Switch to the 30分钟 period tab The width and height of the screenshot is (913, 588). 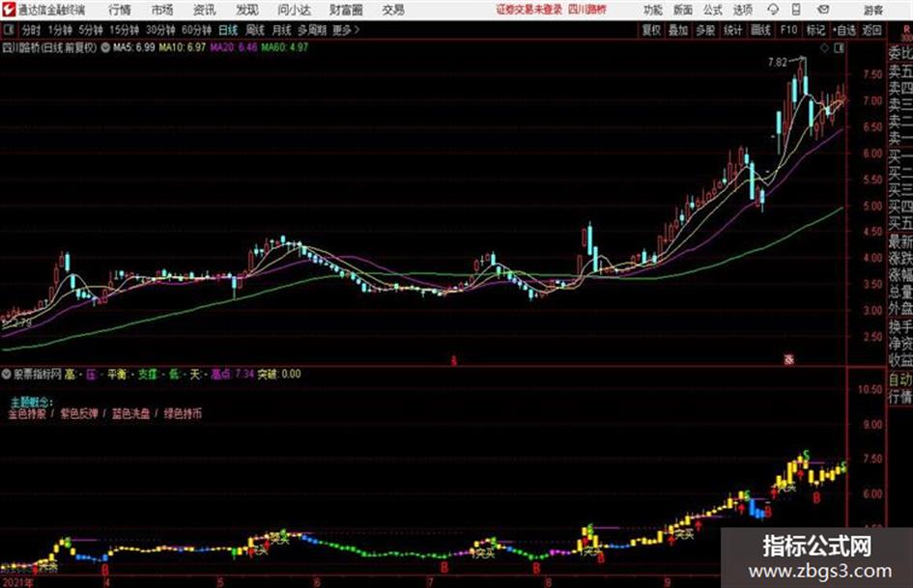(x=160, y=30)
